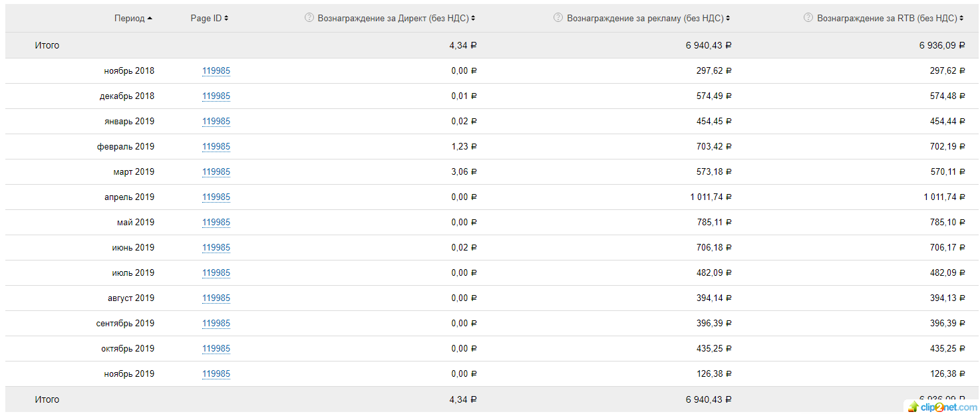The height and width of the screenshot is (414, 980).
Task: Click help icon beside Директ reward column
Action: click(x=309, y=18)
